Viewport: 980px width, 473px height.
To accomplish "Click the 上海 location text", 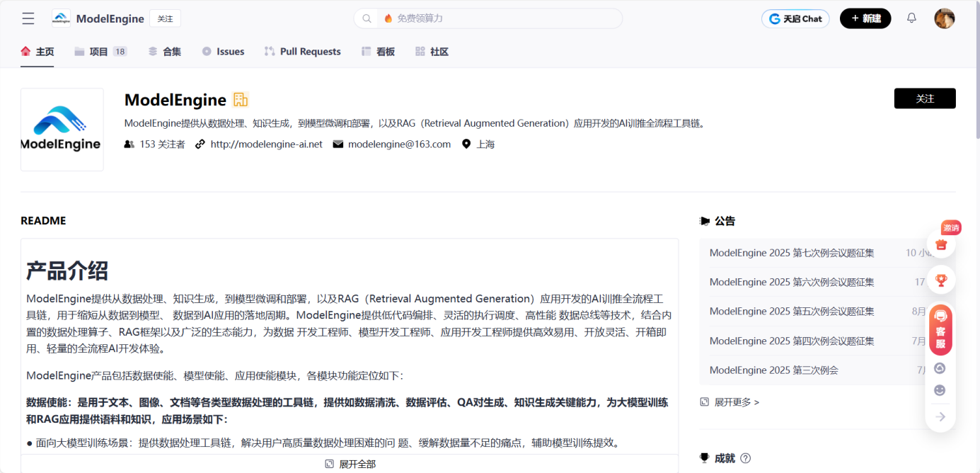I will pos(485,144).
